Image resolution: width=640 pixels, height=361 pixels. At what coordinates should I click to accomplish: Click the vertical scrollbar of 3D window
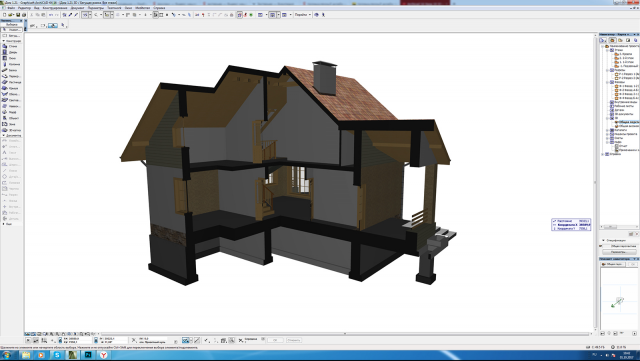point(595,183)
